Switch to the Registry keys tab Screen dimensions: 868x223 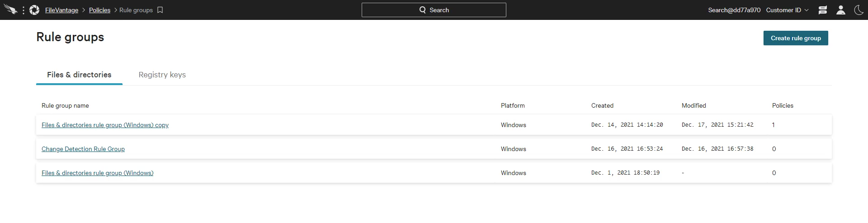[x=162, y=75]
